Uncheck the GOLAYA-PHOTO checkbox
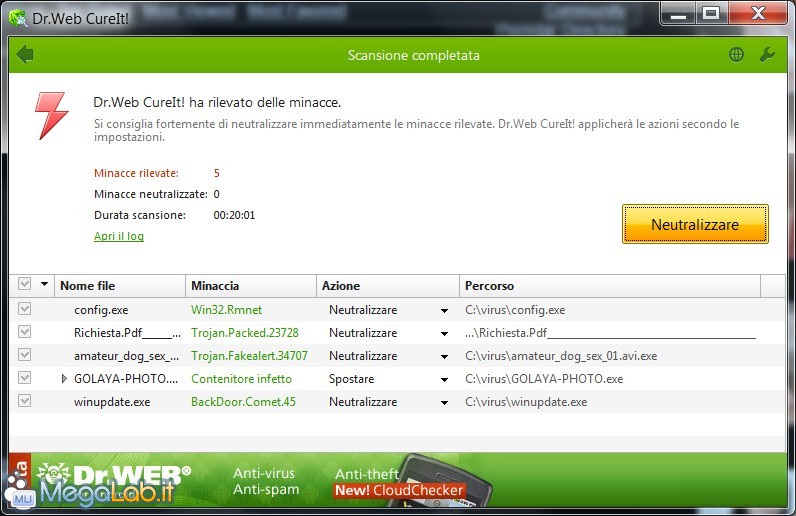This screenshot has width=796, height=516. 24,378
